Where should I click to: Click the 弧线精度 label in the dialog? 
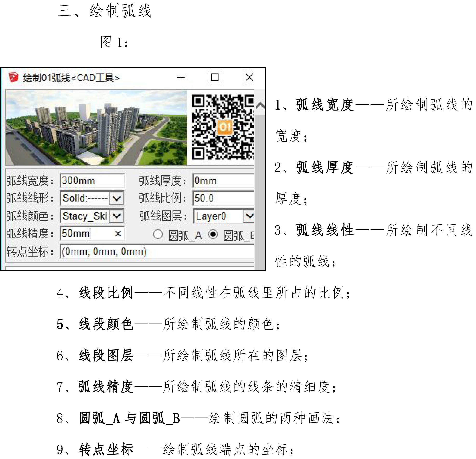pyautogui.click(x=30, y=233)
